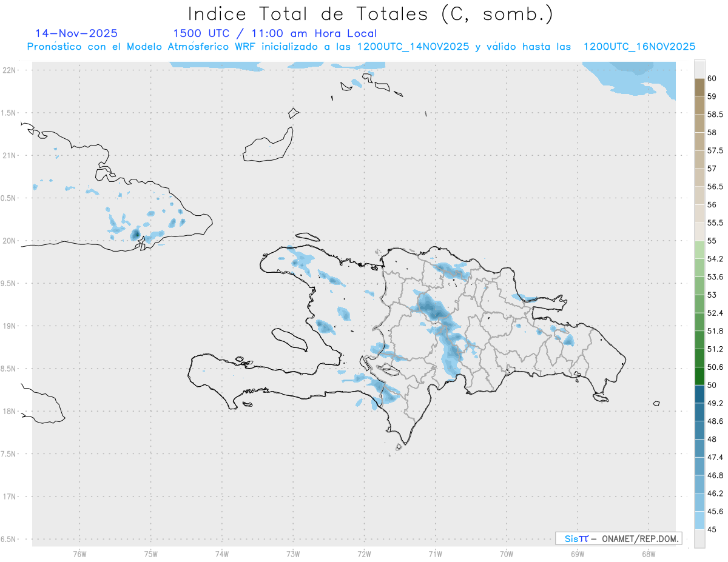Click the "52.4" colorbar value
728x562 pixels.
715,313
